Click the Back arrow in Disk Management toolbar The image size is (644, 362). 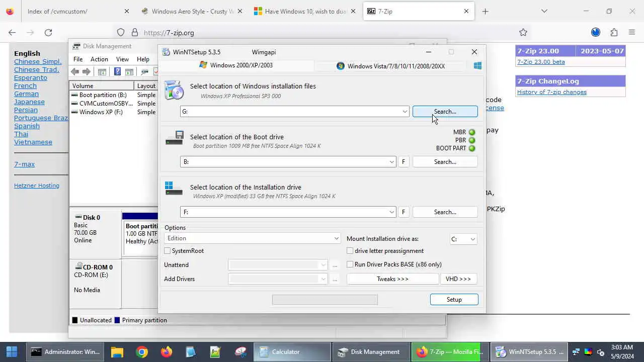[x=75, y=72]
